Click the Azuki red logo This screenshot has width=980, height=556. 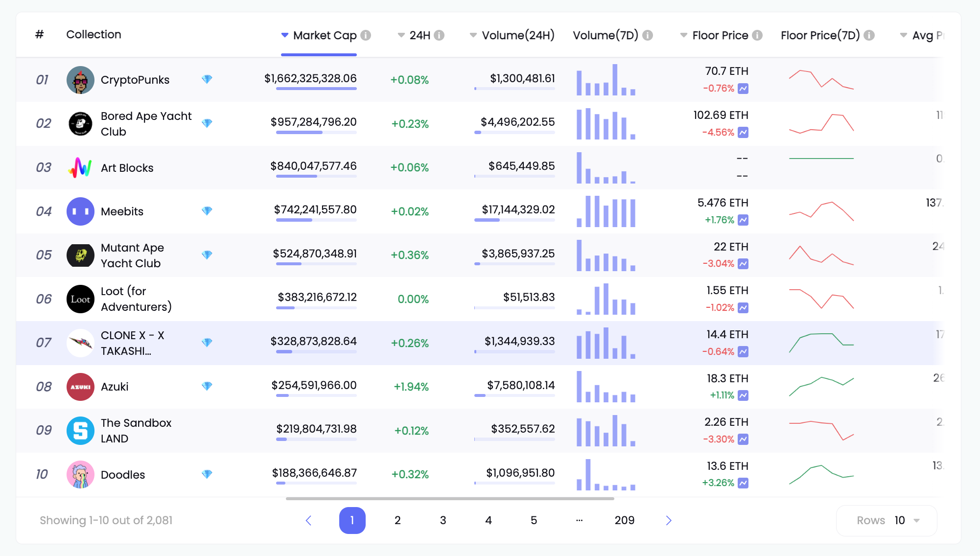pyautogui.click(x=80, y=387)
